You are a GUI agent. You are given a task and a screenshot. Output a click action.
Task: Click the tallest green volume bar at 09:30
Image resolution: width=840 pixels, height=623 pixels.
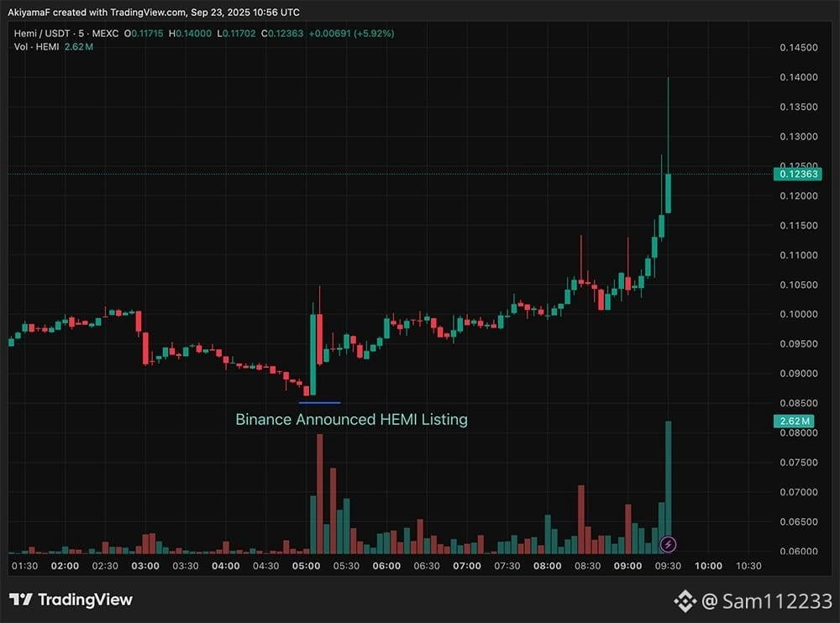pyautogui.click(x=668, y=487)
